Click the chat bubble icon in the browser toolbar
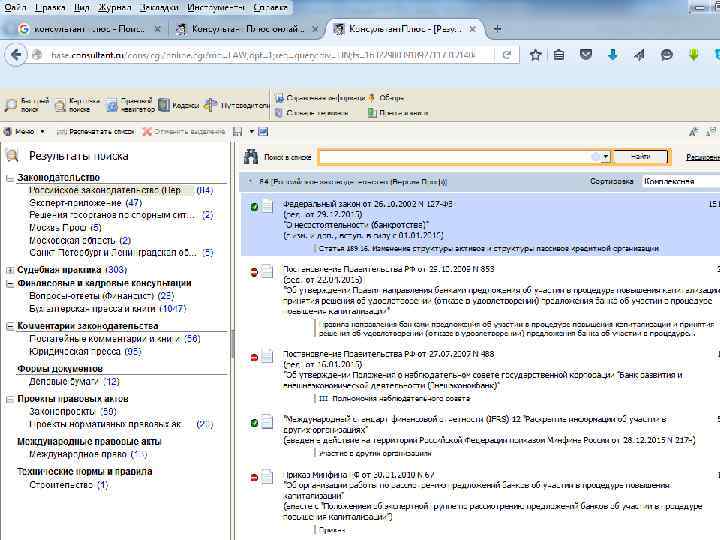Viewport: 720px width, 540px height. [x=666, y=55]
